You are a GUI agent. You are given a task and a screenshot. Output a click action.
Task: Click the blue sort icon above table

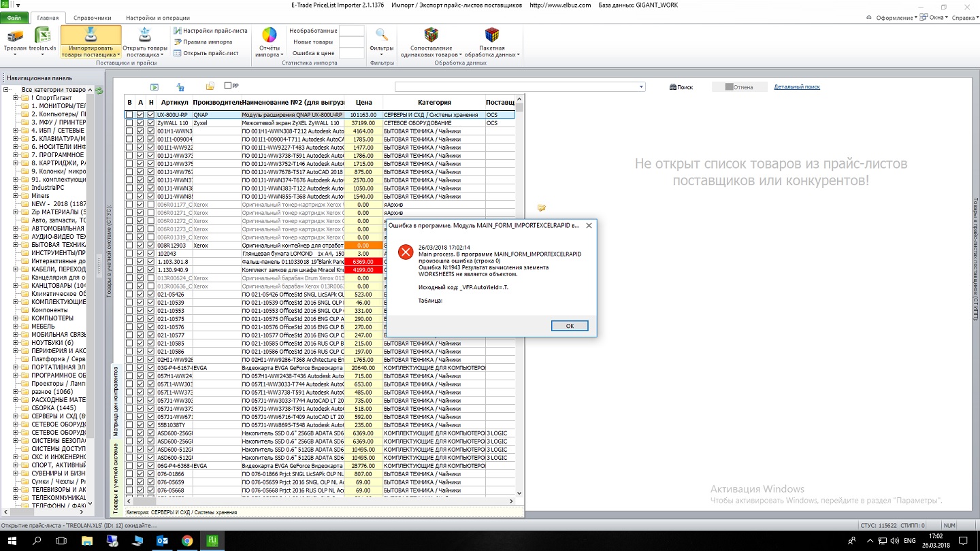coord(180,87)
